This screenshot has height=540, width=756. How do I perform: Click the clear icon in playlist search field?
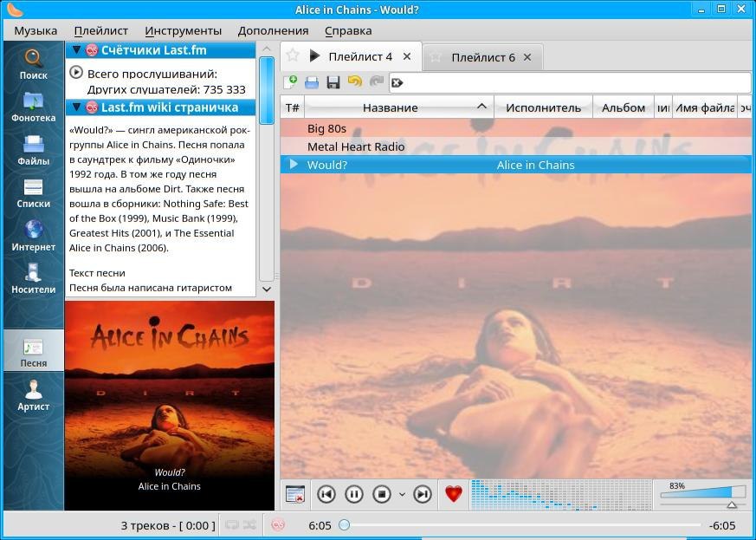pos(397,83)
